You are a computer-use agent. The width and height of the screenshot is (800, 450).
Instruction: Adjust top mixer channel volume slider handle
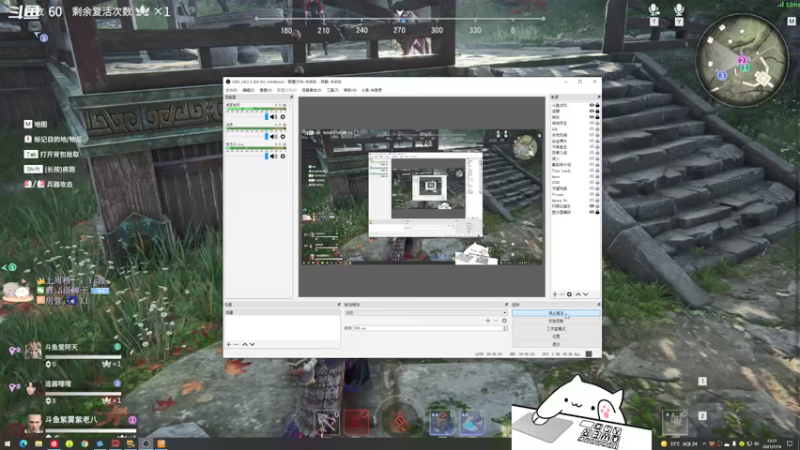point(266,117)
